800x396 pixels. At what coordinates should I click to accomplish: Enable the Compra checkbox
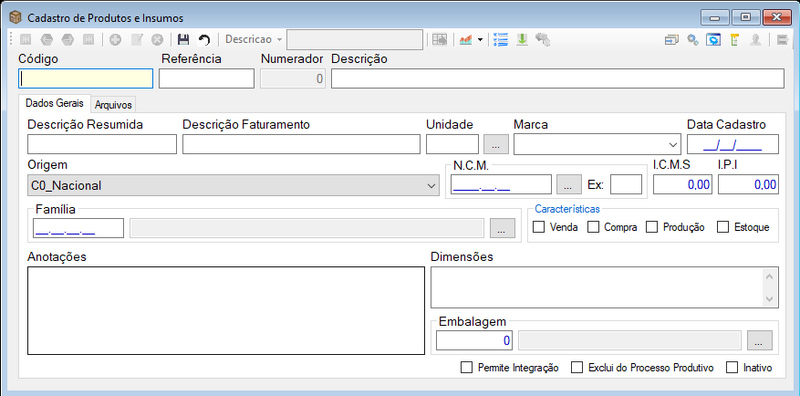pyautogui.click(x=593, y=227)
